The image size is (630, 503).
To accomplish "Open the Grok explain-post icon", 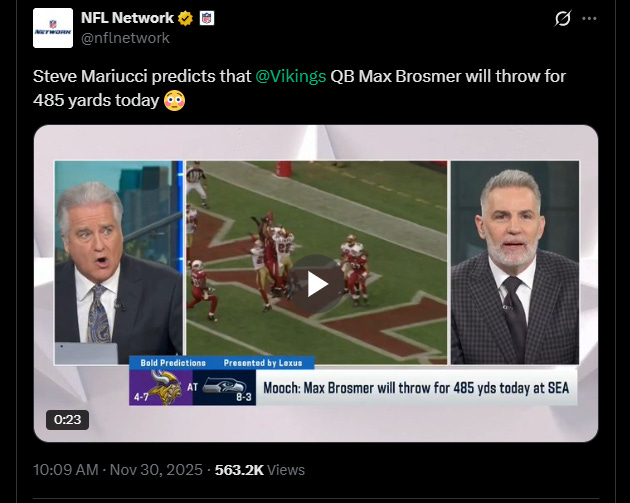I will [562, 18].
